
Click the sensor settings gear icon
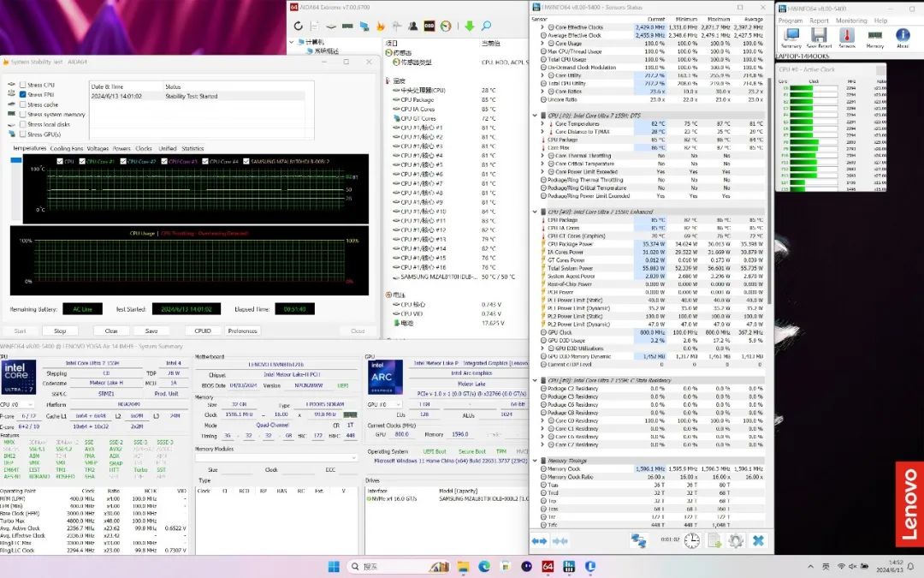[735, 540]
